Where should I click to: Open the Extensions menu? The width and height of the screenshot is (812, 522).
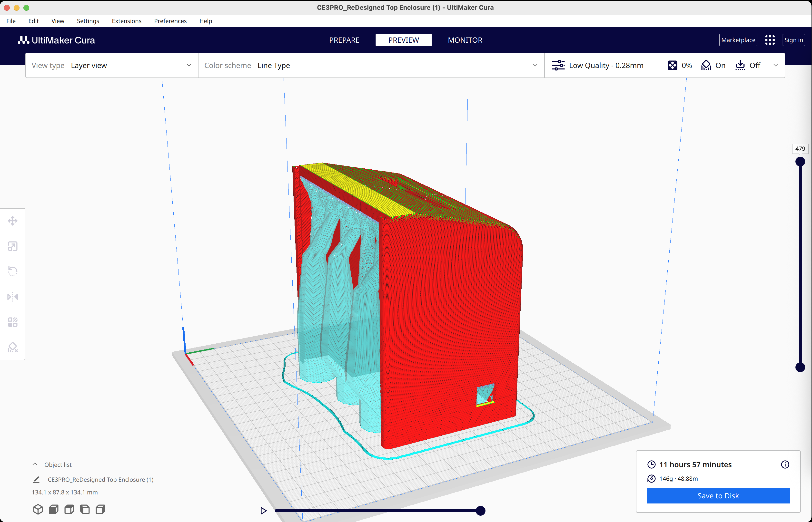[x=127, y=21]
